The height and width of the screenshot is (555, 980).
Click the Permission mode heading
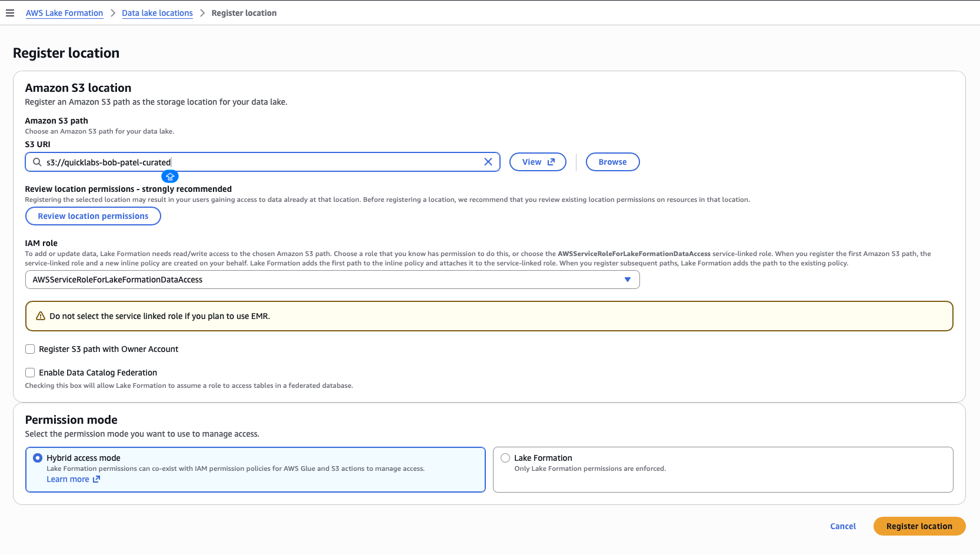coord(71,420)
